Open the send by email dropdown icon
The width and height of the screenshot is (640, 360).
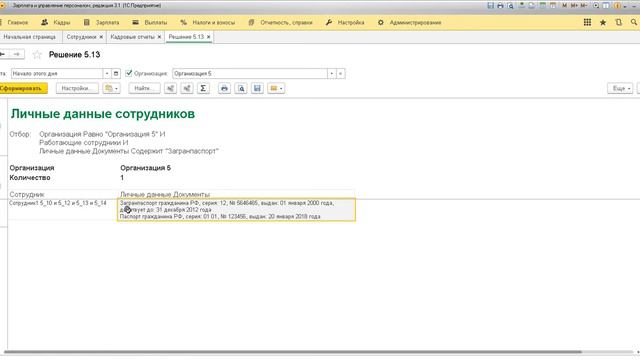pyautogui.click(x=276, y=88)
